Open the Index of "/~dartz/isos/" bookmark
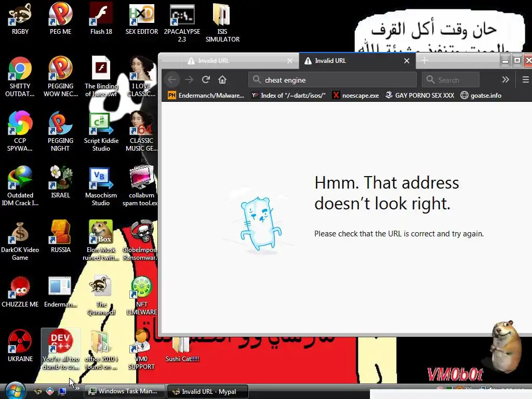This screenshot has height=399, width=532. [x=288, y=96]
